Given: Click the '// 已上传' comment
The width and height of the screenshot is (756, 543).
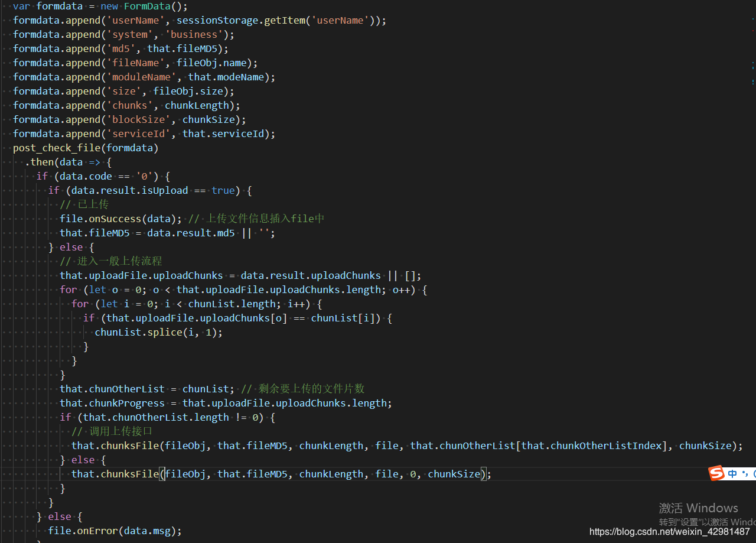Looking at the screenshot, I should [x=84, y=205].
